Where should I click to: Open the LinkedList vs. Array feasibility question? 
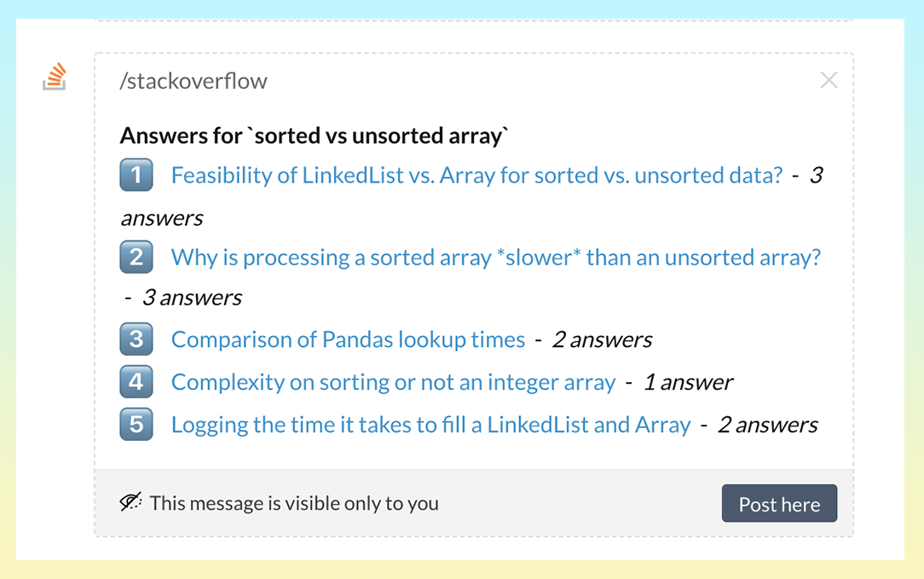pyautogui.click(x=476, y=176)
